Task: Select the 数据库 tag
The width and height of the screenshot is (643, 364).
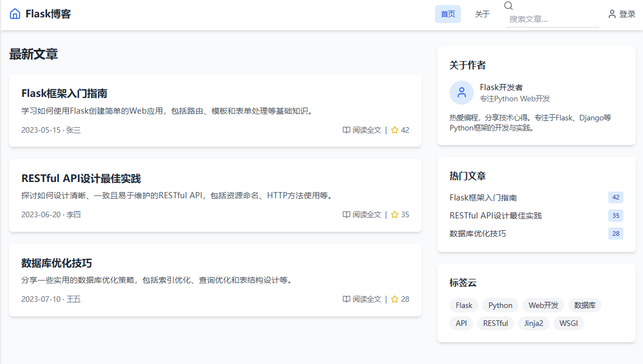Action: (x=585, y=305)
